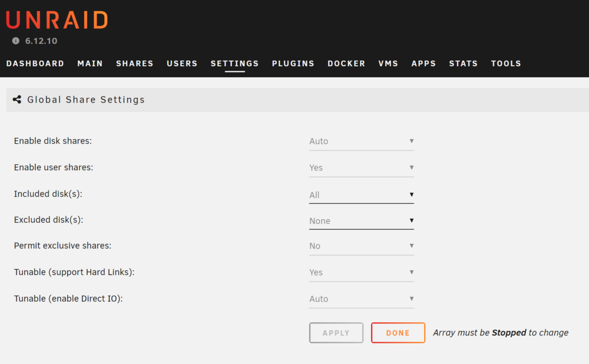The image size is (589, 364).
Task: Click the Apply button
Action: [336, 333]
